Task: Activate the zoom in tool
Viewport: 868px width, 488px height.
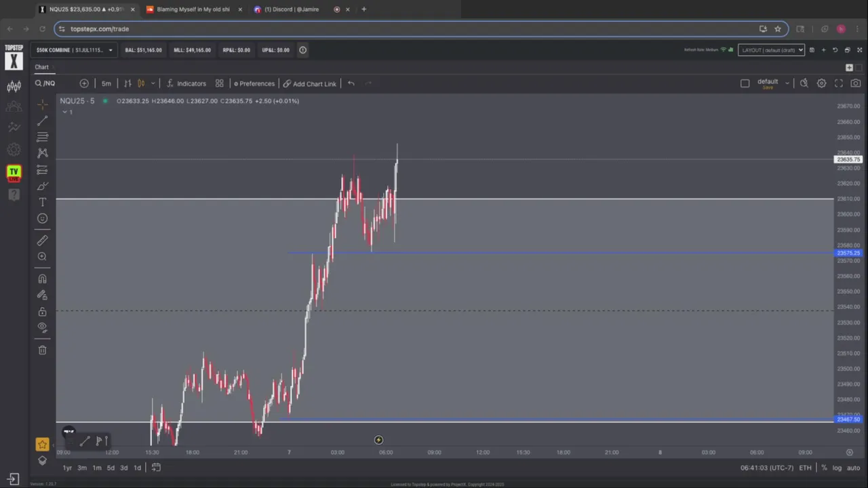Action: click(x=42, y=256)
